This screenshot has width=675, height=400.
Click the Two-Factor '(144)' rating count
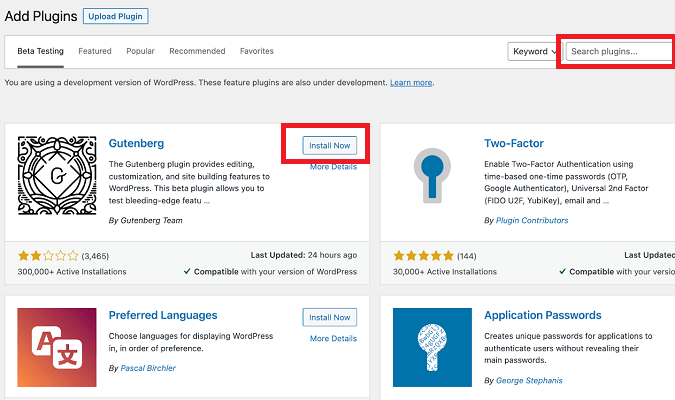tap(467, 257)
